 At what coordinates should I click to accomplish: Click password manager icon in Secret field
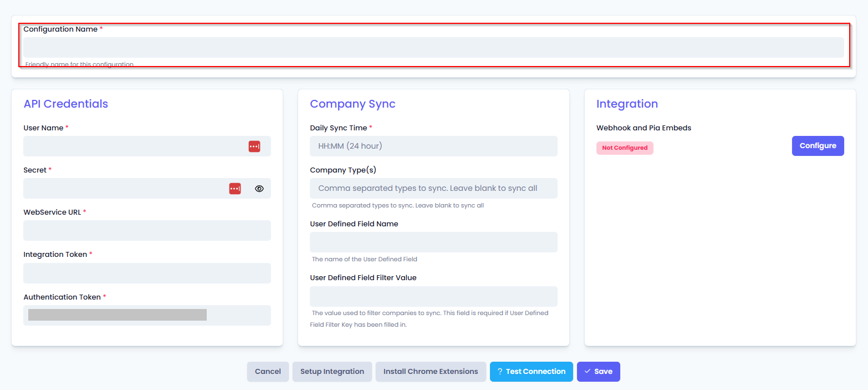pyautogui.click(x=235, y=189)
